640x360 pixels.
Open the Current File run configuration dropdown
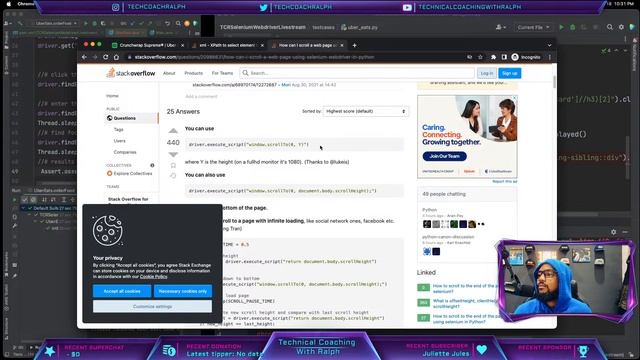pos(533,27)
